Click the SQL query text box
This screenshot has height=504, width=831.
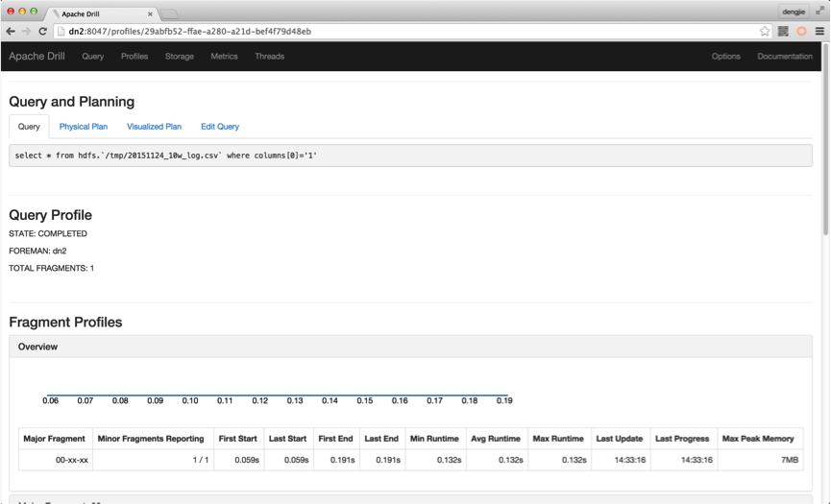coord(410,156)
